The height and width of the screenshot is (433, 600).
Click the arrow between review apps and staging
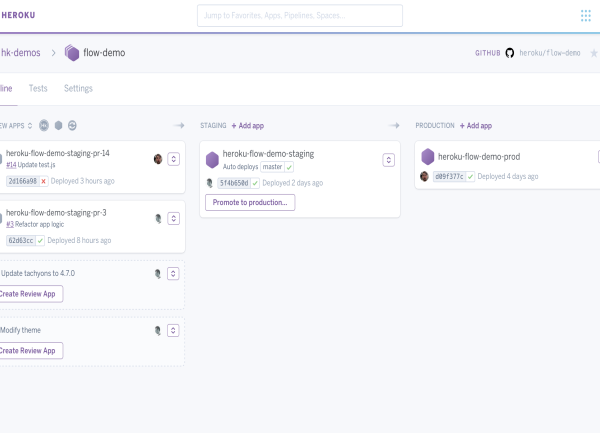click(x=179, y=125)
